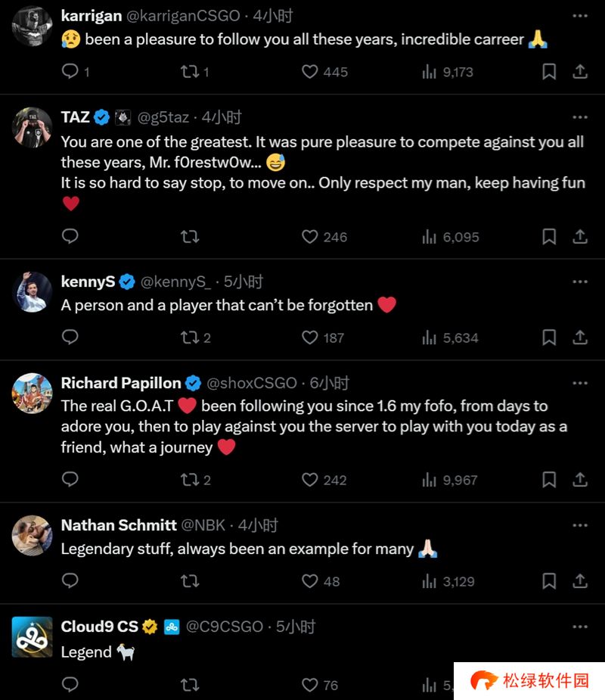This screenshot has width=605, height=700.
Task: Click TAZ's profile avatar
Action: 32,126
